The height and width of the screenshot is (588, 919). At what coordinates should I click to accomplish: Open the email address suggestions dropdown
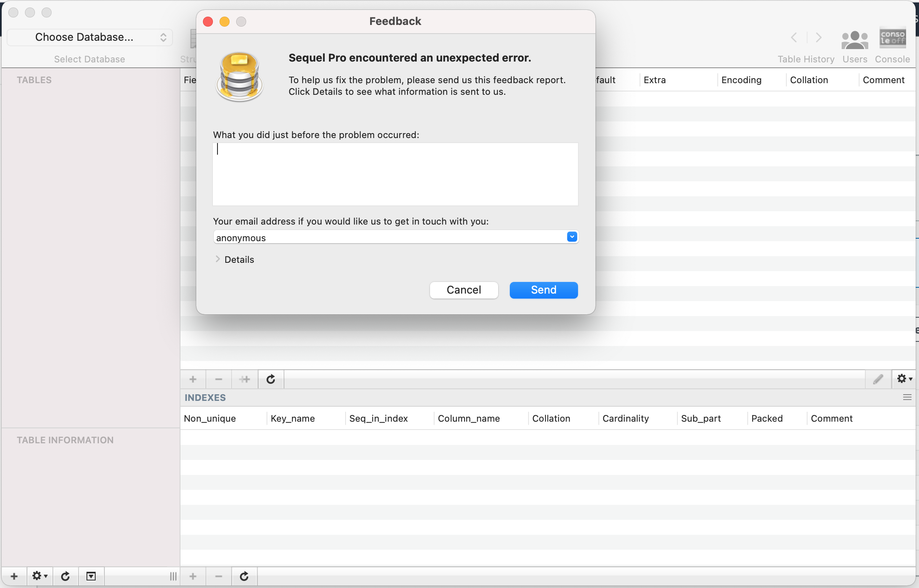coord(572,237)
